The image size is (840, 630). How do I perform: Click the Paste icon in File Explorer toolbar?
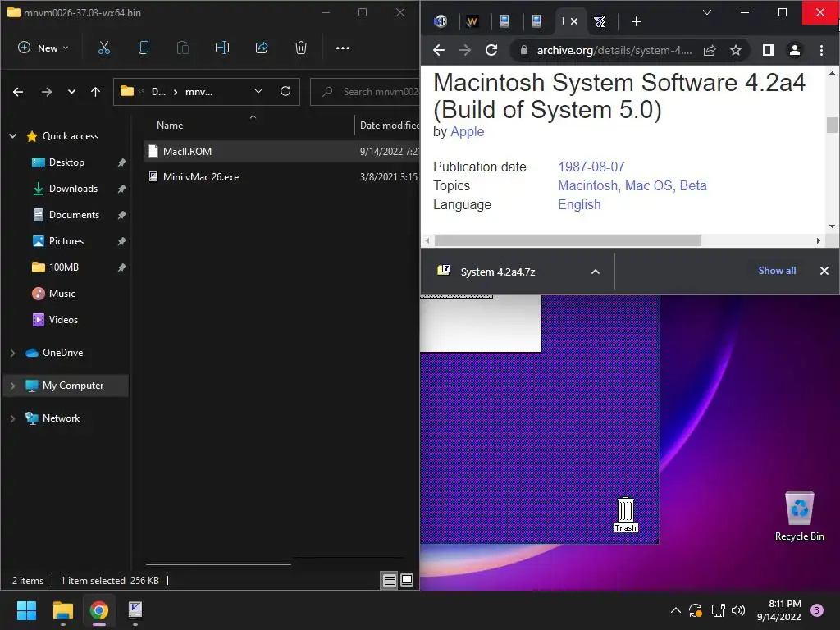coord(183,48)
